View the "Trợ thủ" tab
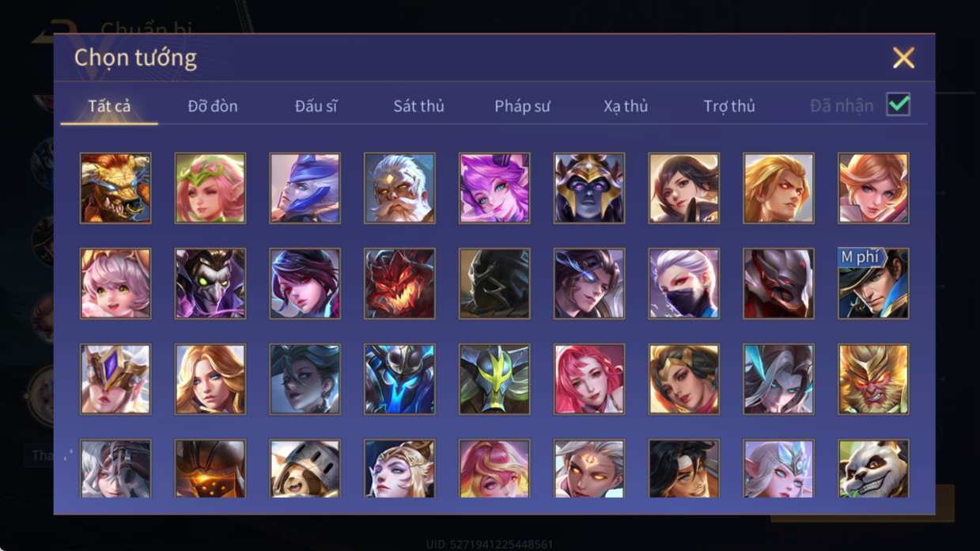 point(729,106)
